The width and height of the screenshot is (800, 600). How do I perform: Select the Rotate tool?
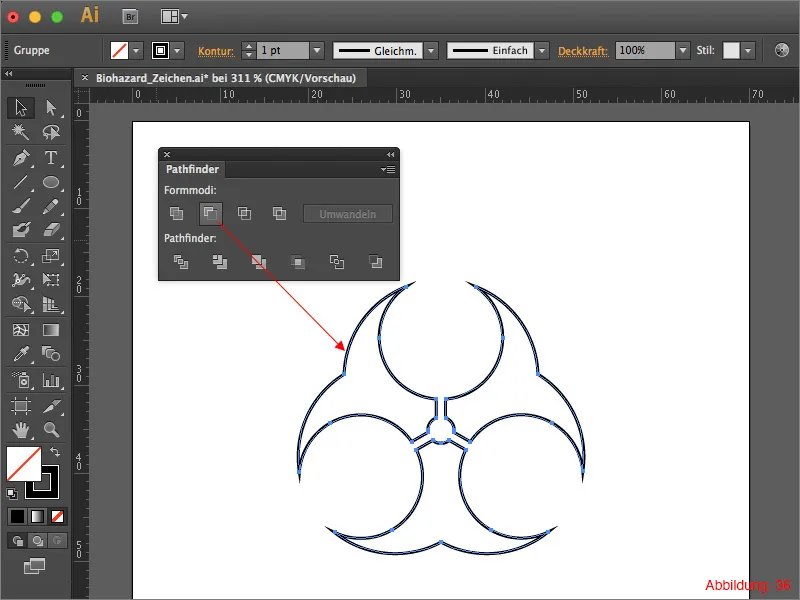(x=21, y=256)
